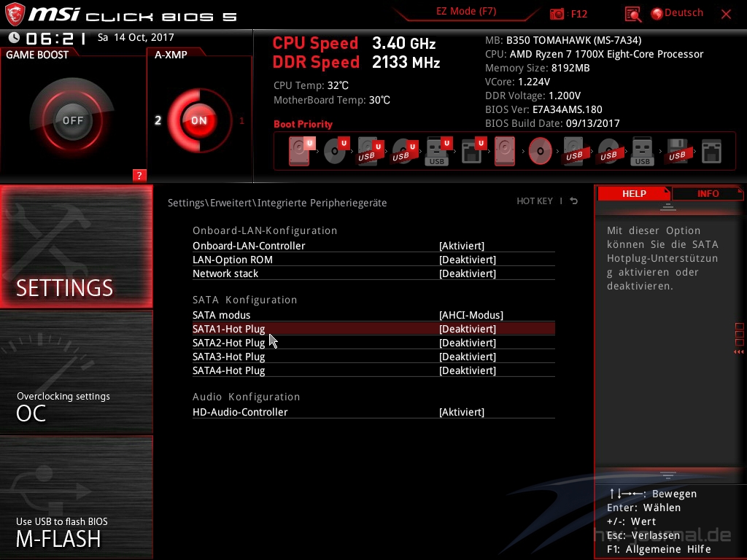Change Network stack value [Deaktiviert]
747x560 pixels.
[x=468, y=273]
